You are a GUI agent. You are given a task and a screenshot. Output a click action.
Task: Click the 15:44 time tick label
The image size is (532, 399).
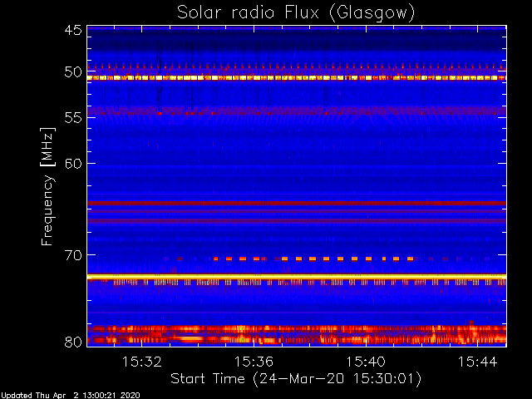coord(478,362)
